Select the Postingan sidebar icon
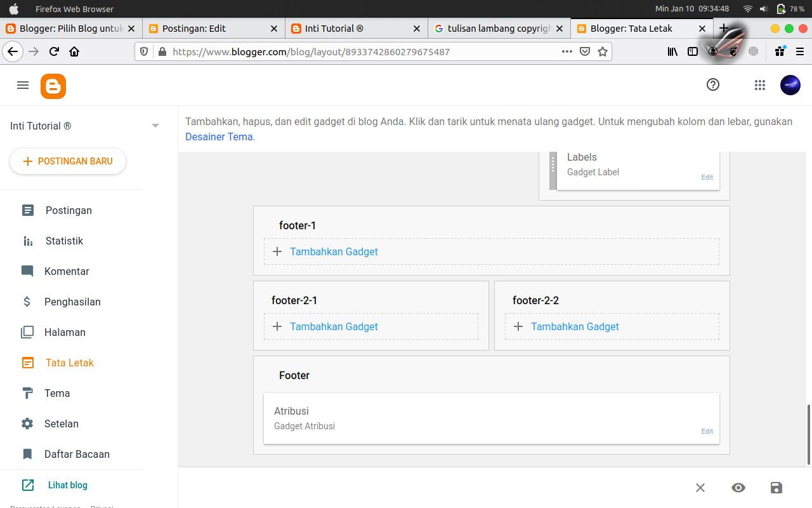 (x=27, y=210)
